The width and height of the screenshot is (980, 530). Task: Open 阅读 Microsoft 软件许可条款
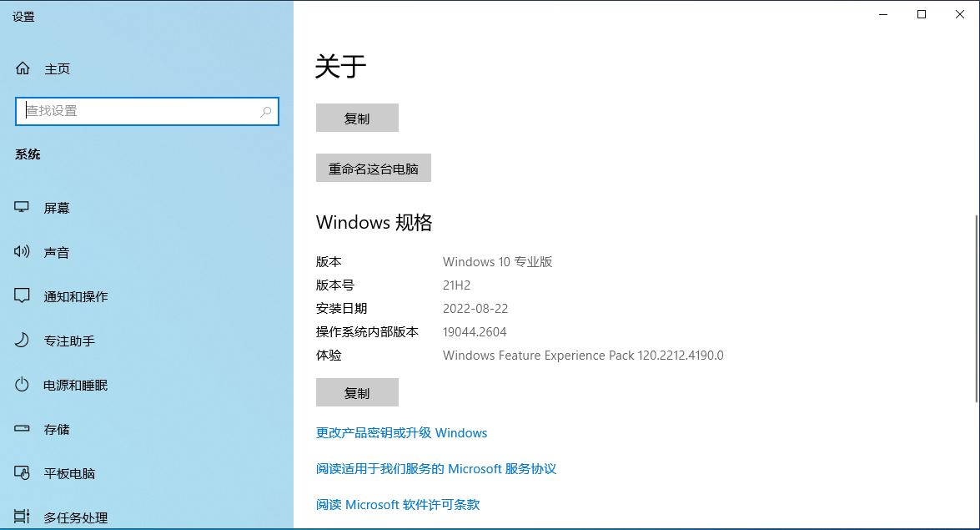[397, 504]
